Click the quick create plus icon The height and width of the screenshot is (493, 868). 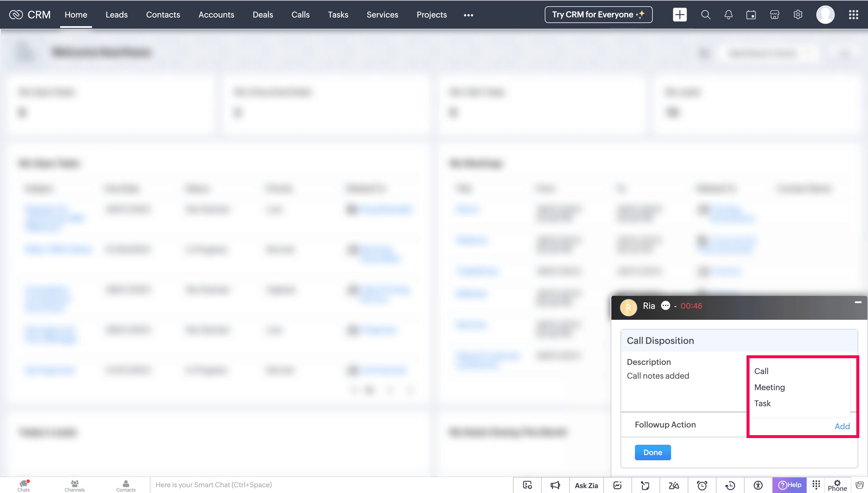tap(680, 15)
